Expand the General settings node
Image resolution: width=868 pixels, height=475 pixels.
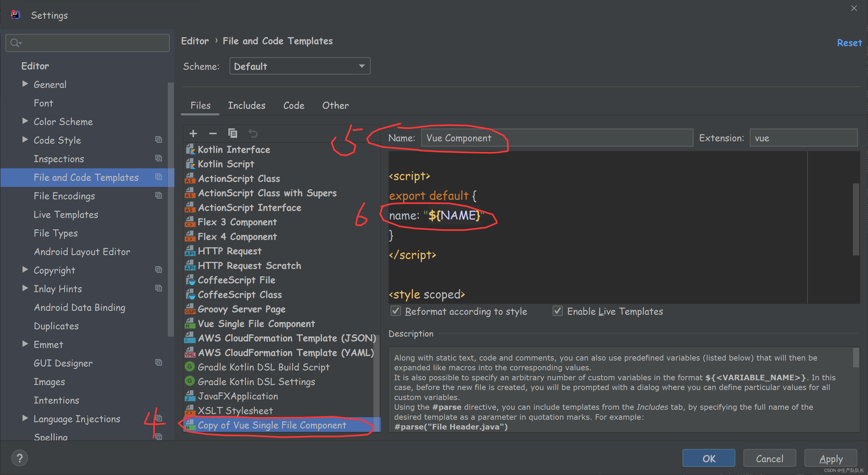[x=25, y=84]
